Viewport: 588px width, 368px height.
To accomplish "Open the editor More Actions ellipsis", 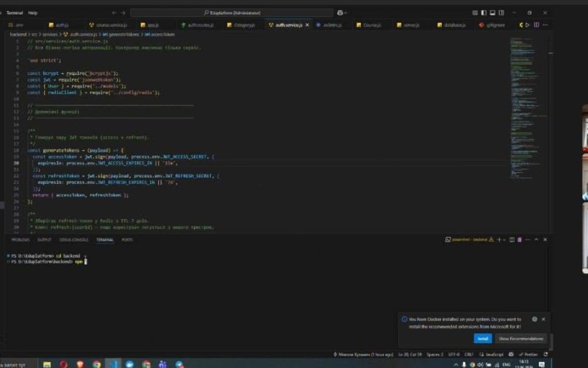I will point(545,25).
